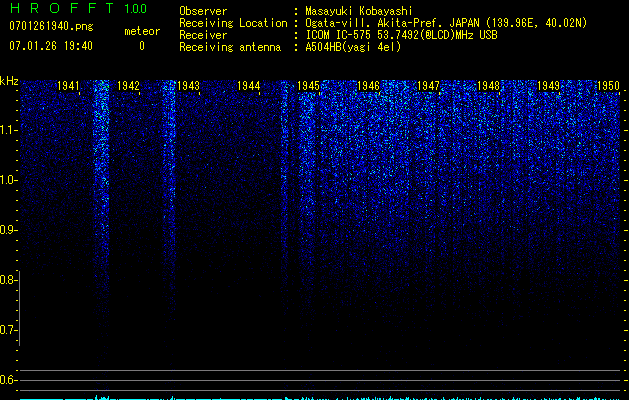Click the Receiving antenna label

click(x=230, y=47)
